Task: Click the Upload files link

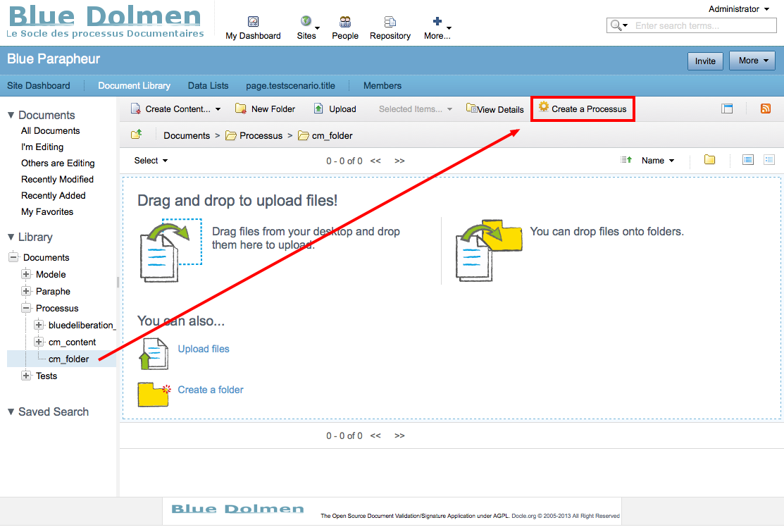Action: (x=204, y=349)
